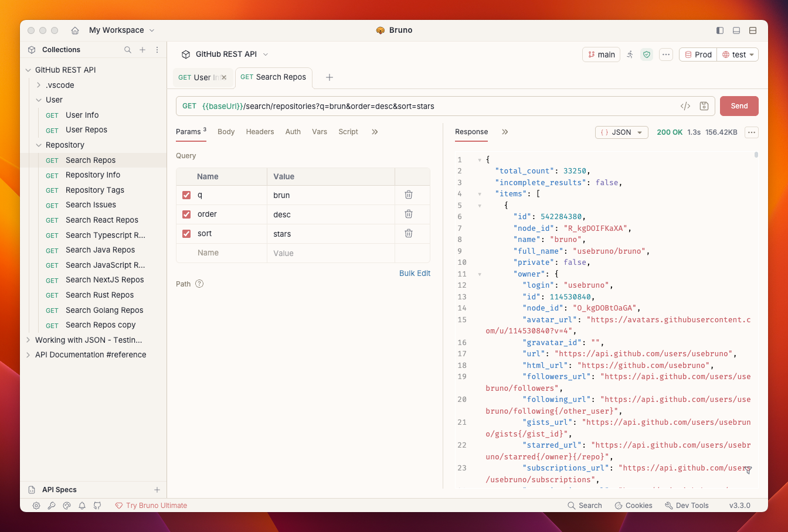Click the empty Name field in query table
Screen dimensions: 788x532
[230, 253]
